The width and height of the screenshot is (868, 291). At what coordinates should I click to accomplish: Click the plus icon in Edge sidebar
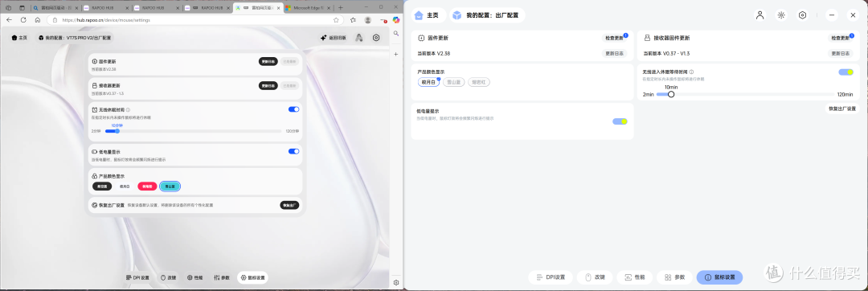(396, 54)
